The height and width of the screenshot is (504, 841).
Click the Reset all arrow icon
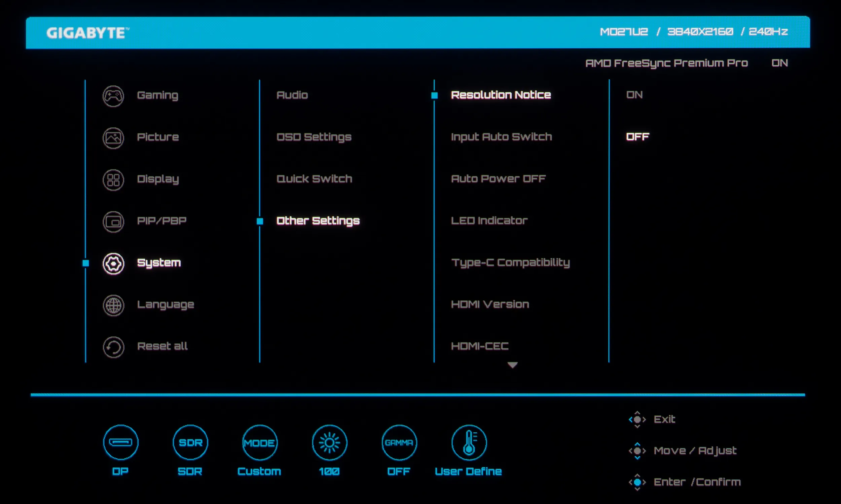[113, 347]
